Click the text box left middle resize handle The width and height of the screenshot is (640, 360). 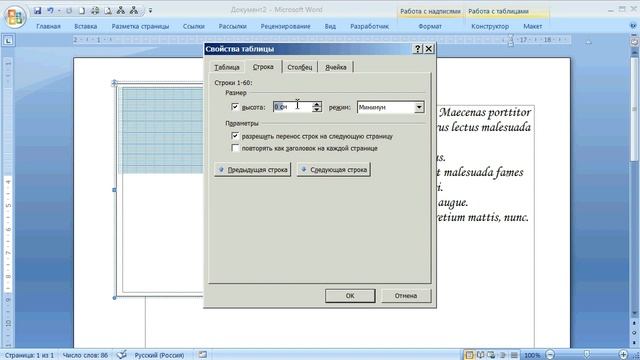(x=114, y=190)
